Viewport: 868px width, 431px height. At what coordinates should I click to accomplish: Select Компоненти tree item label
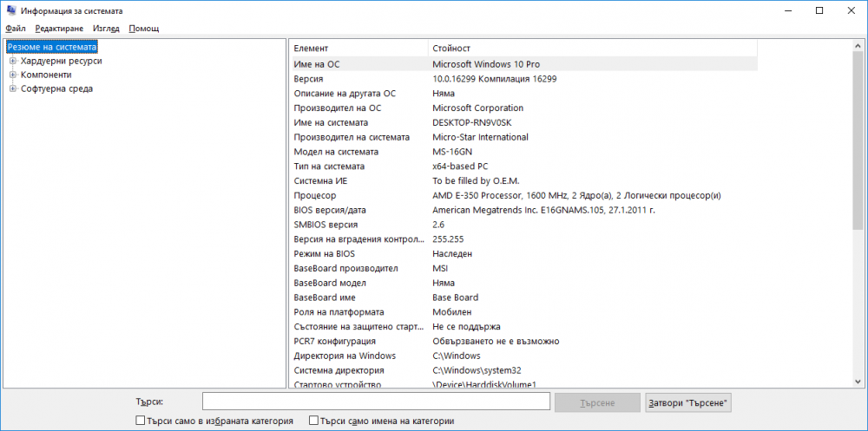[x=46, y=75]
